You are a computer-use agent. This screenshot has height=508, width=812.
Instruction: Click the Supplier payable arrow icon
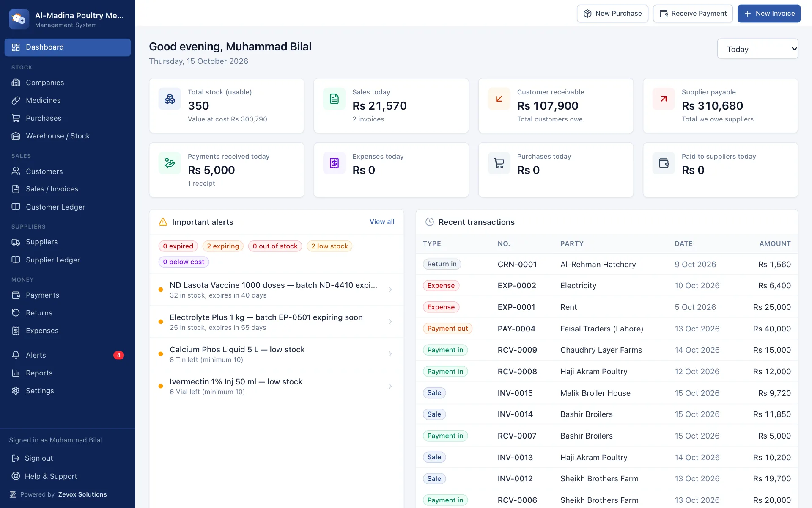click(x=664, y=99)
